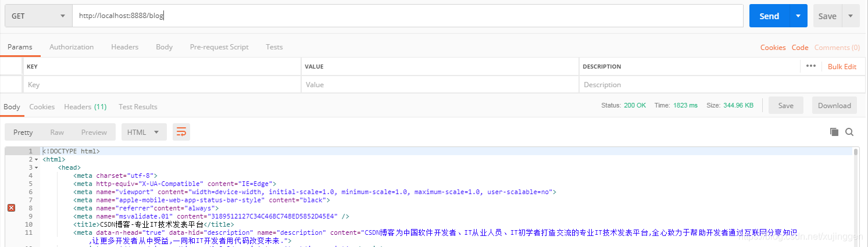The height and width of the screenshot is (247, 868).
Task: Open Send button dropdown arrow
Action: [798, 16]
